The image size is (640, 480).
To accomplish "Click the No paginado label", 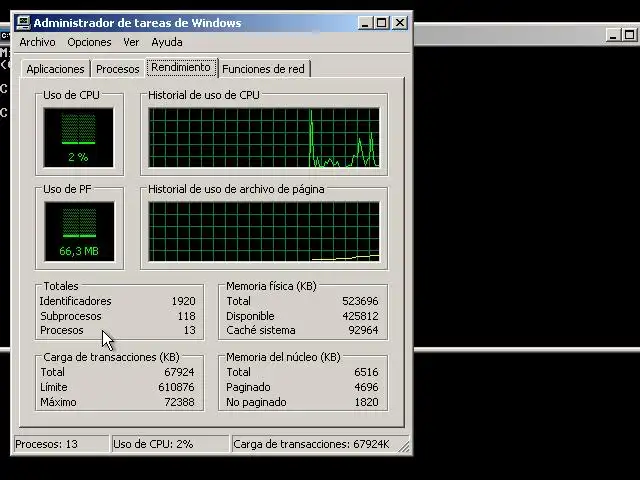I will pyautogui.click(x=256, y=402).
